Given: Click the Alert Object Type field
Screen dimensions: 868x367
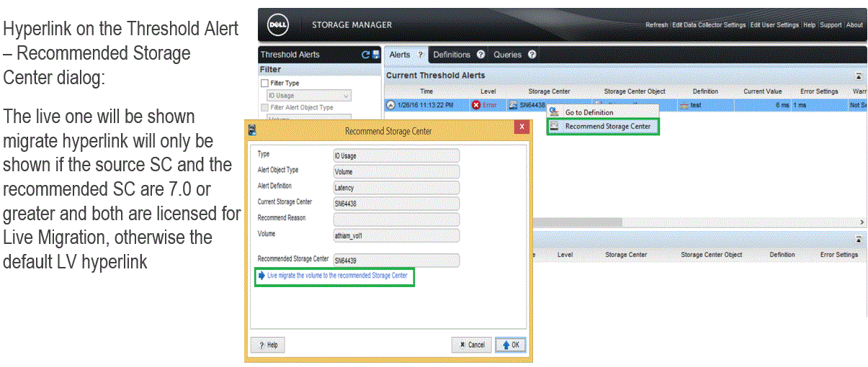Looking at the screenshot, I should 395,171.
